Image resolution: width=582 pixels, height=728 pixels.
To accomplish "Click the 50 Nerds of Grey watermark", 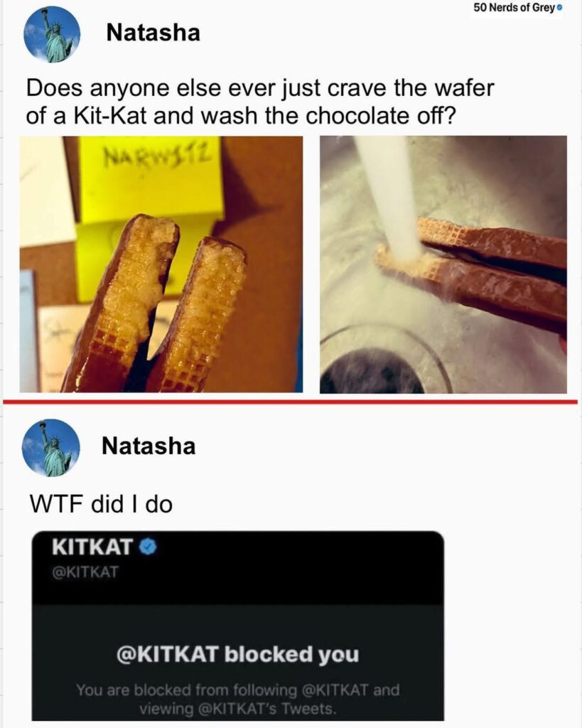I will [x=514, y=9].
